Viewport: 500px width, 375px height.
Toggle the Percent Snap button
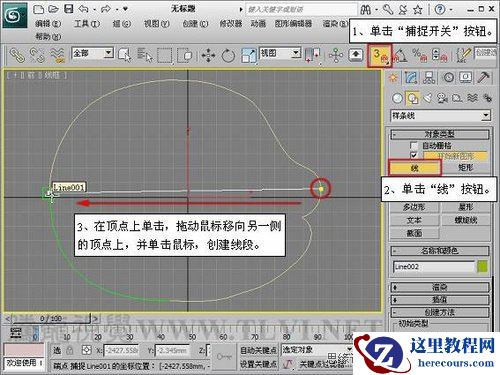pyautogui.click(x=419, y=55)
